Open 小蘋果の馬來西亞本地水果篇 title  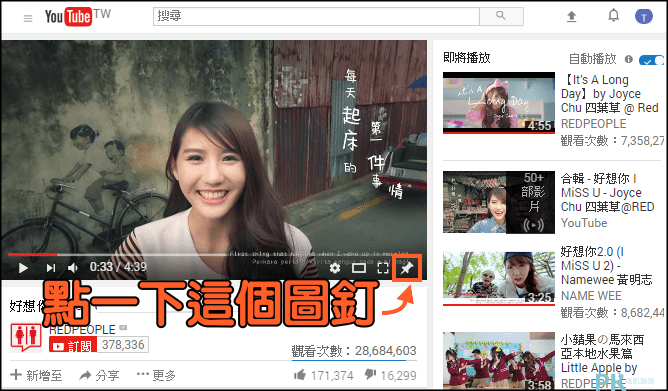click(602, 354)
